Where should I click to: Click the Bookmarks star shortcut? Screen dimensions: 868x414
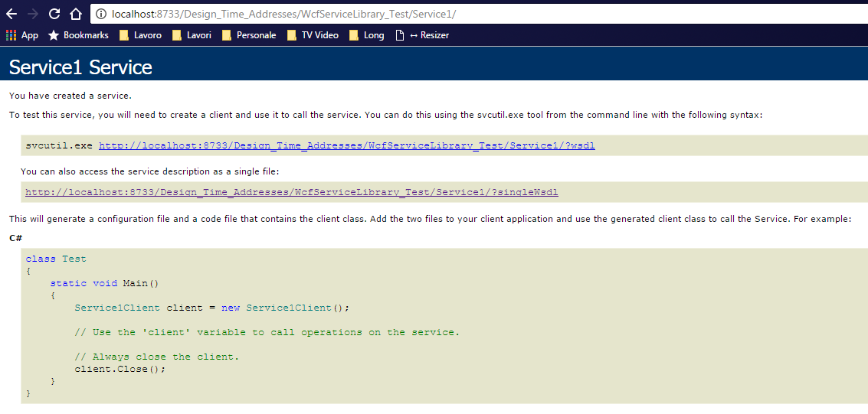[78, 35]
